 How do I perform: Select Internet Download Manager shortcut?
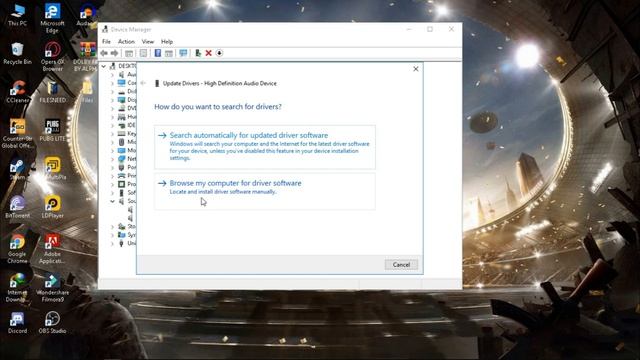18,287
